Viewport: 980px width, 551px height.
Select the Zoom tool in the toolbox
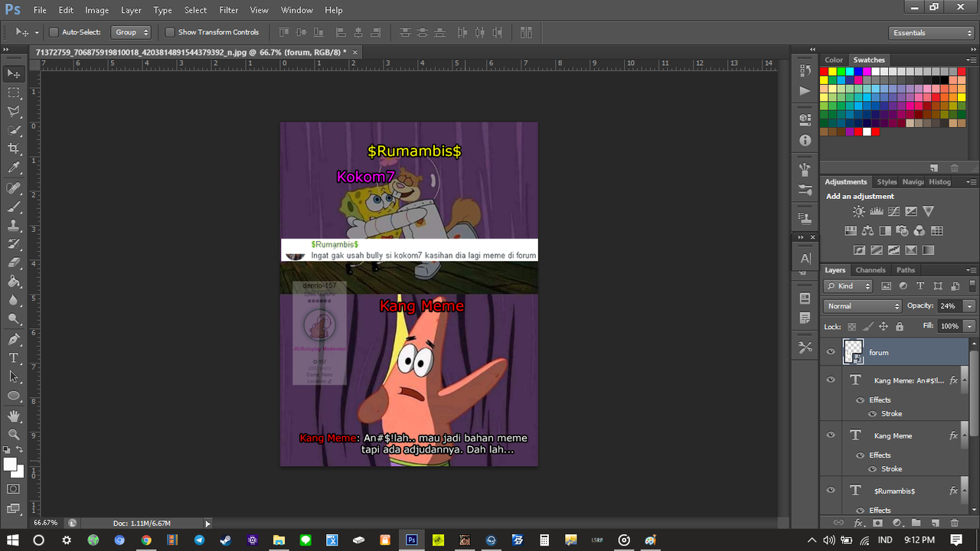click(x=14, y=435)
